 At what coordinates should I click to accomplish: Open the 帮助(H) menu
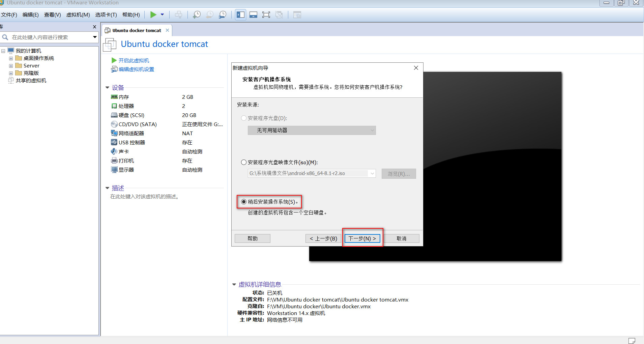click(131, 15)
